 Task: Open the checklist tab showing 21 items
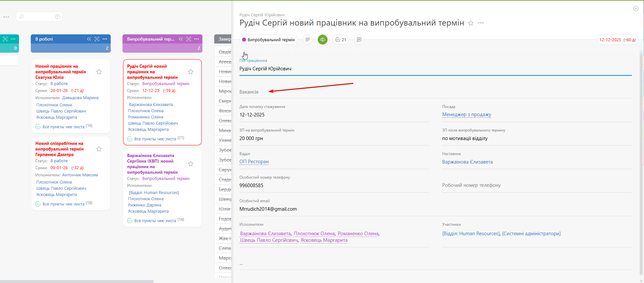pos(341,40)
